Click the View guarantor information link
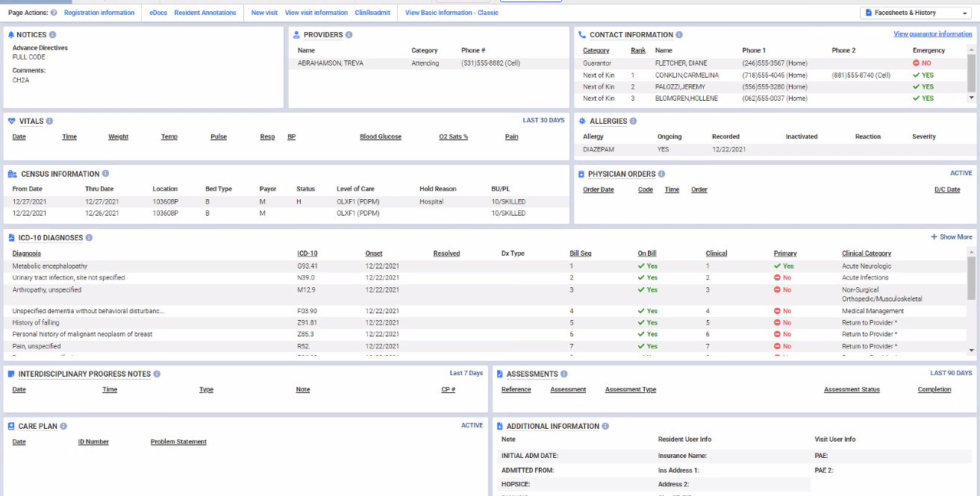980x496 pixels. tap(932, 34)
